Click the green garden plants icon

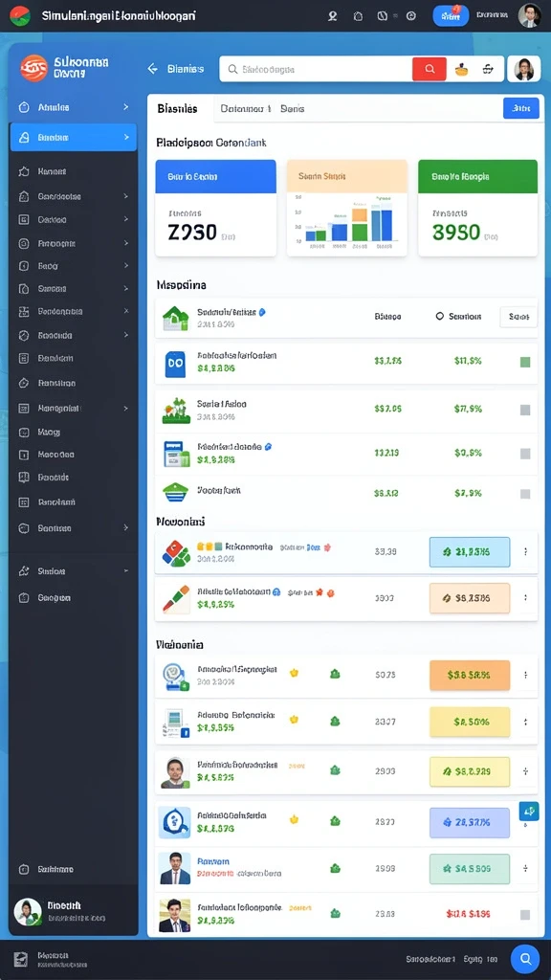pyautogui.click(x=176, y=411)
